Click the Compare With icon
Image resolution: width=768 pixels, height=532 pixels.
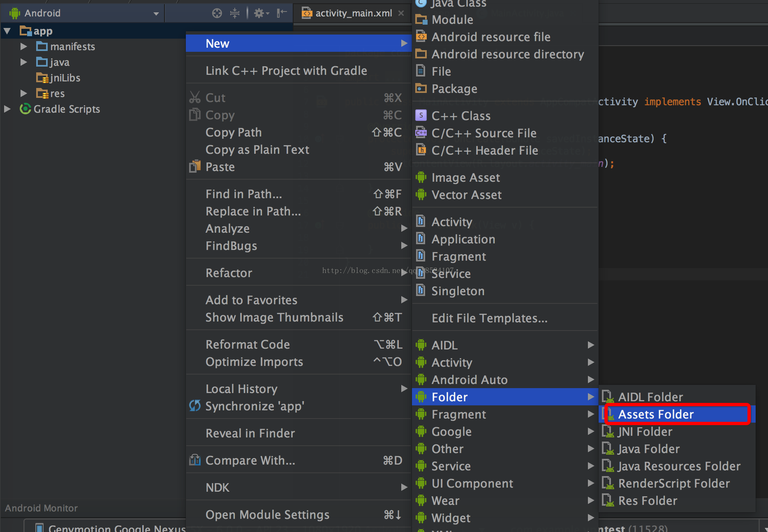coord(195,460)
